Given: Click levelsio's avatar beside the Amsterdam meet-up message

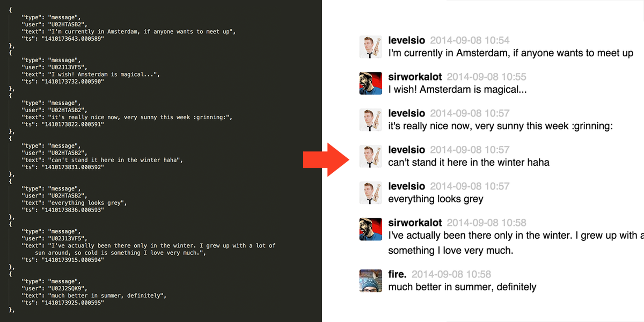Looking at the screenshot, I should [370, 47].
